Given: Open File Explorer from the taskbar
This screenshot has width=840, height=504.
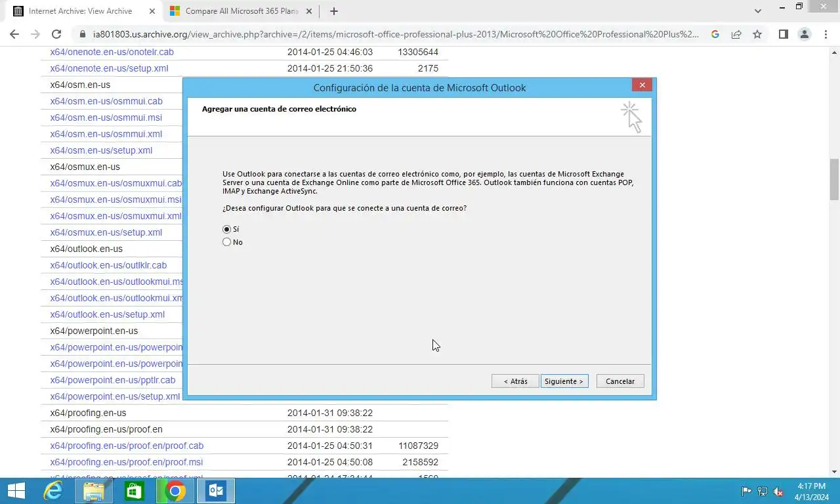Looking at the screenshot, I should (x=94, y=491).
